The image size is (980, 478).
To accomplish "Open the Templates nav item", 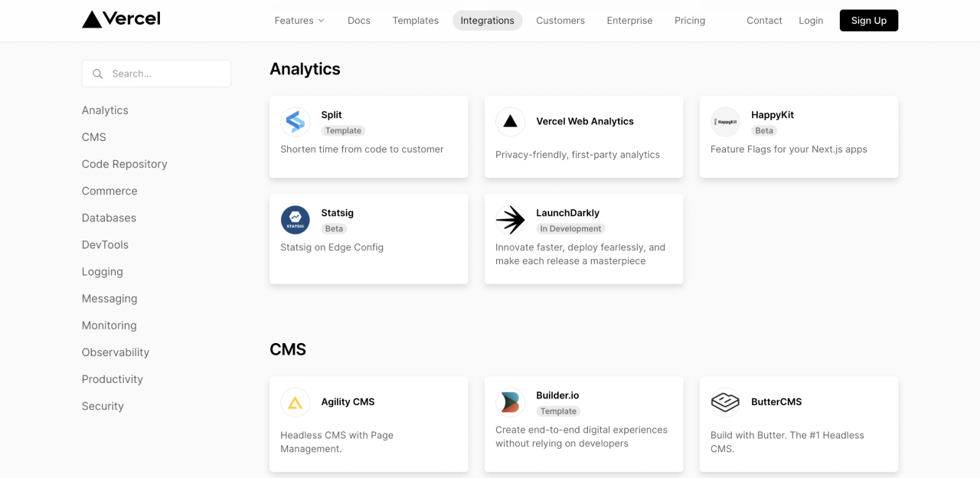I will point(416,21).
